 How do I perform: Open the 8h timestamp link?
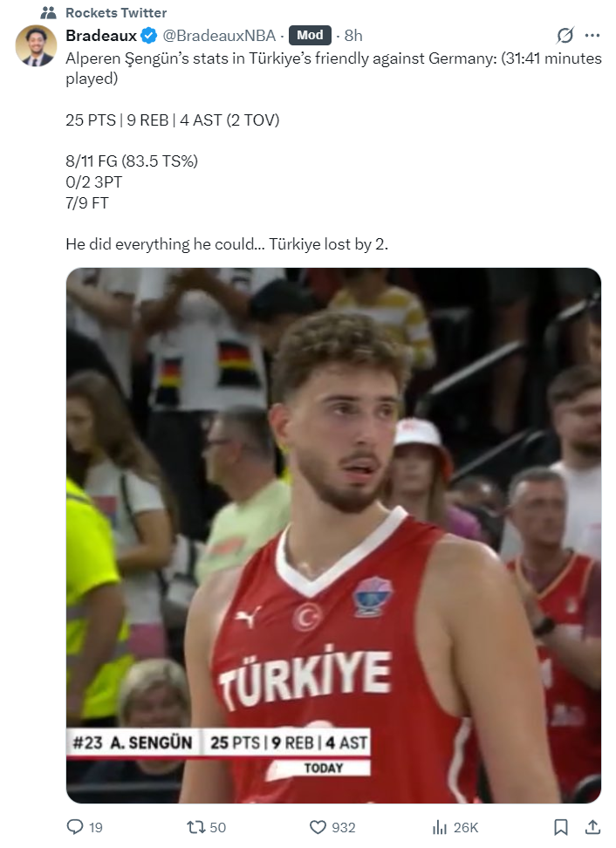point(353,36)
